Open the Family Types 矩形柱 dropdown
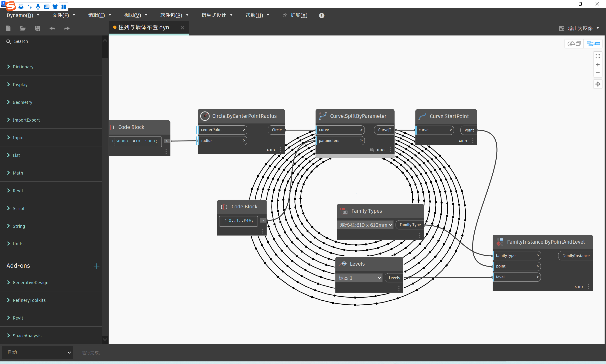Image resolution: width=606 pixels, height=364 pixels. pos(365,225)
